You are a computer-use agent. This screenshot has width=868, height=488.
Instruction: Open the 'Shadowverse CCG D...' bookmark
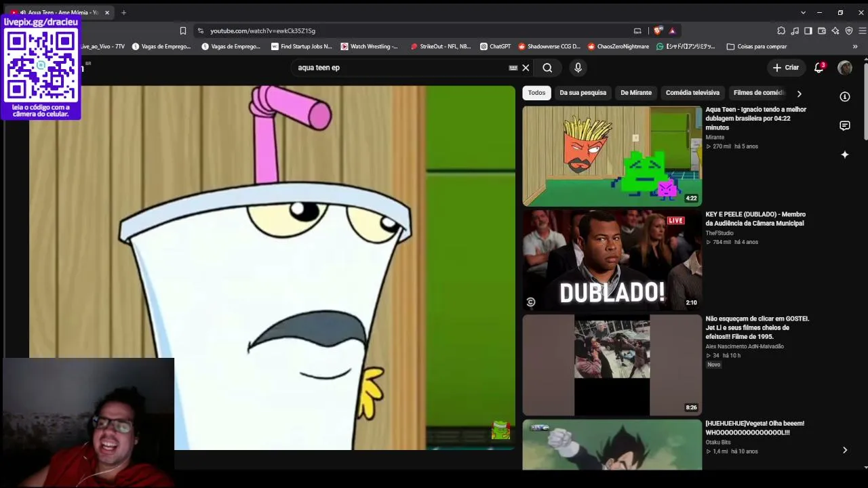(549, 47)
